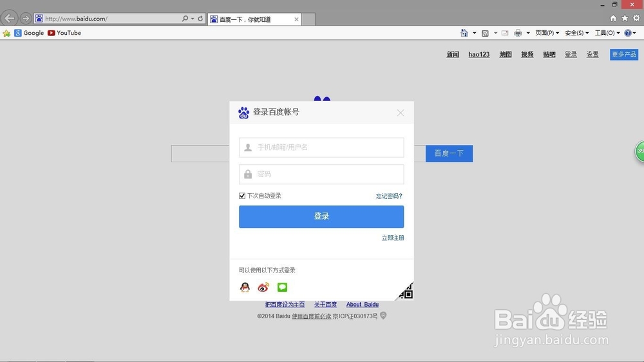
Task: Click the 百度一下 search button
Action: (x=449, y=153)
